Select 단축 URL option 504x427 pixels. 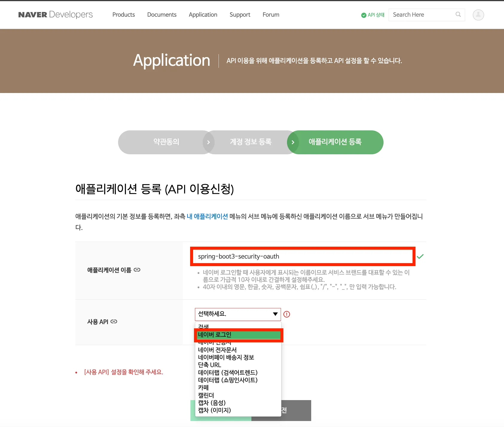coord(238,365)
